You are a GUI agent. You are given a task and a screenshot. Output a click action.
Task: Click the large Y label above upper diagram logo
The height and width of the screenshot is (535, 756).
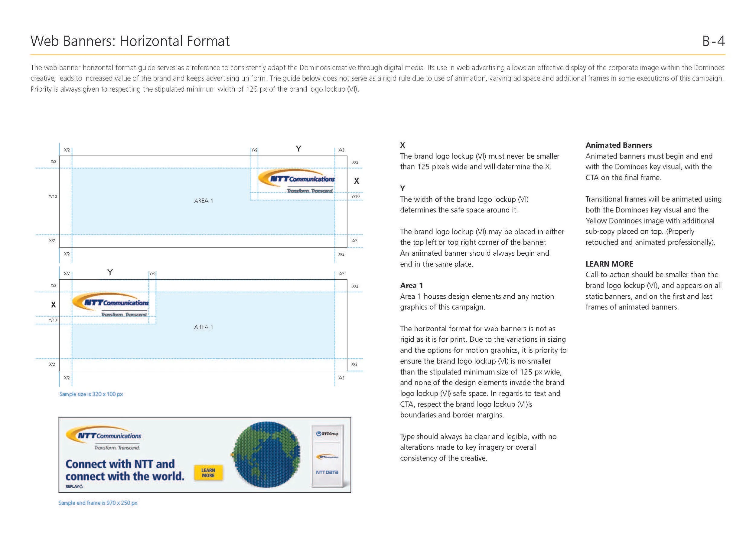click(x=298, y=149)
